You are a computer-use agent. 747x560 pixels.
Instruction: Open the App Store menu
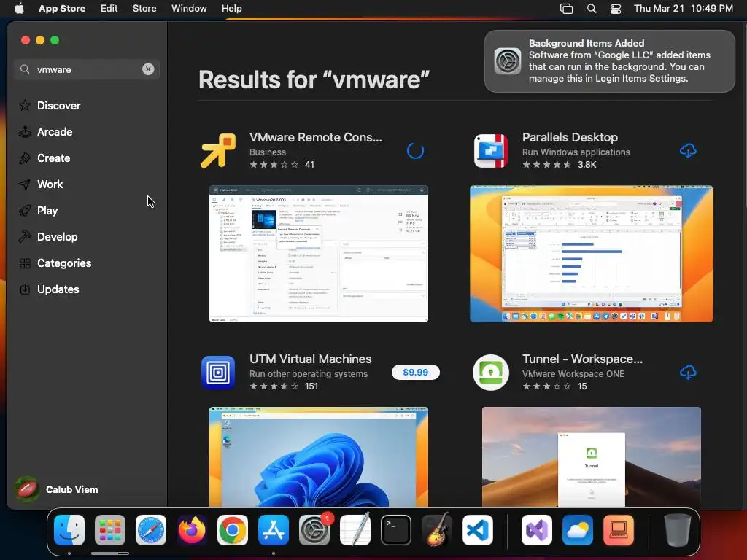[x=62, y=9]
